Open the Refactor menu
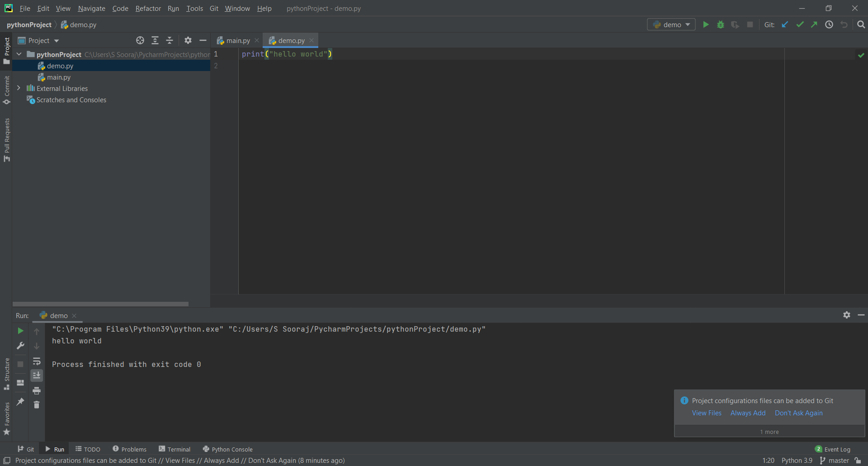The image size is (868, 466). (x=148, y=9)
